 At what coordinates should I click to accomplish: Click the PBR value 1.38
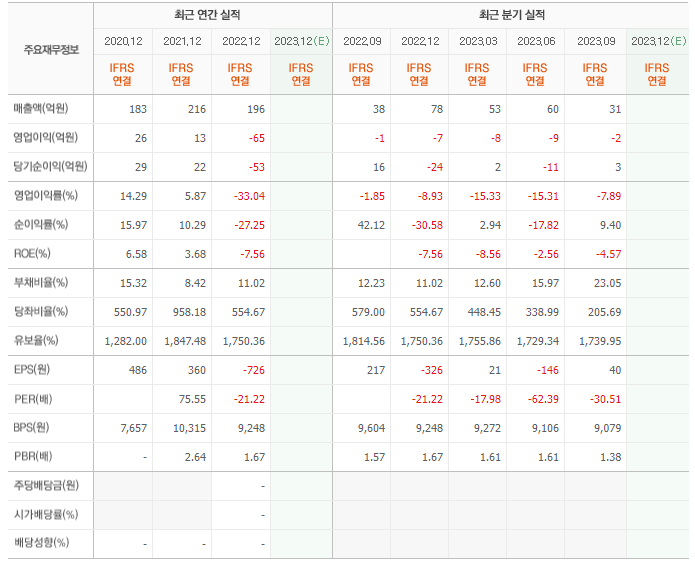click(610, 457)
